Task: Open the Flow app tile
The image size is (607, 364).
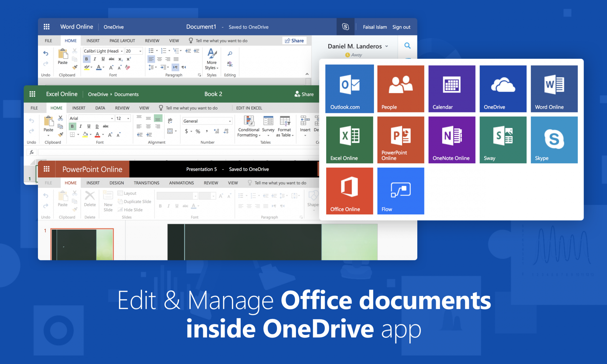Action: coord(401,191)
